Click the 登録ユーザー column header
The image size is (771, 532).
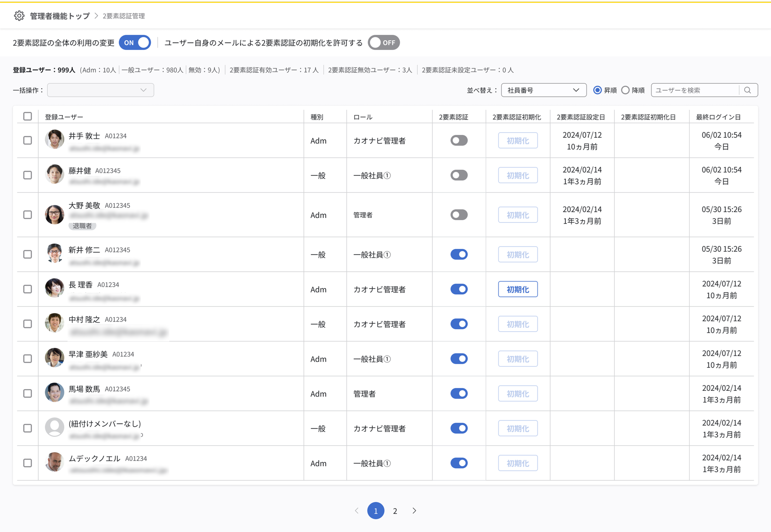tap(64, 117)
